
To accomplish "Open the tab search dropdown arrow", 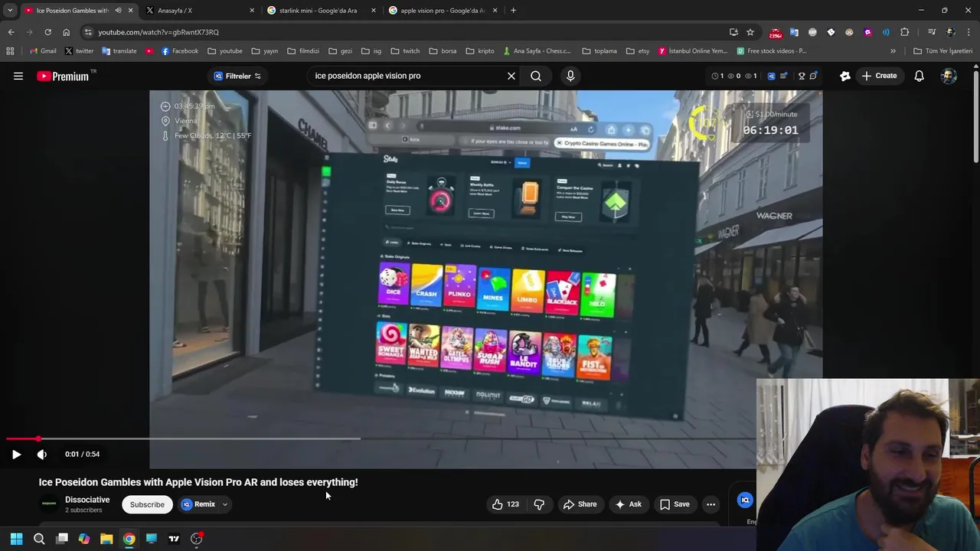I will click(9, 11).
